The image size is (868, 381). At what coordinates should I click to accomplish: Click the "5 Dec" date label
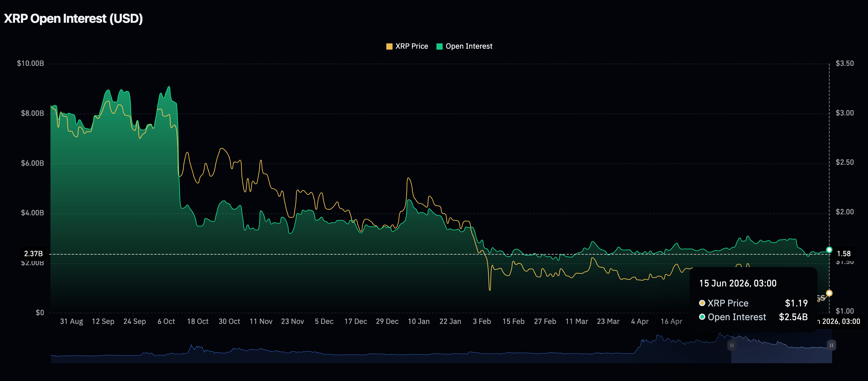tap(324, 321)
